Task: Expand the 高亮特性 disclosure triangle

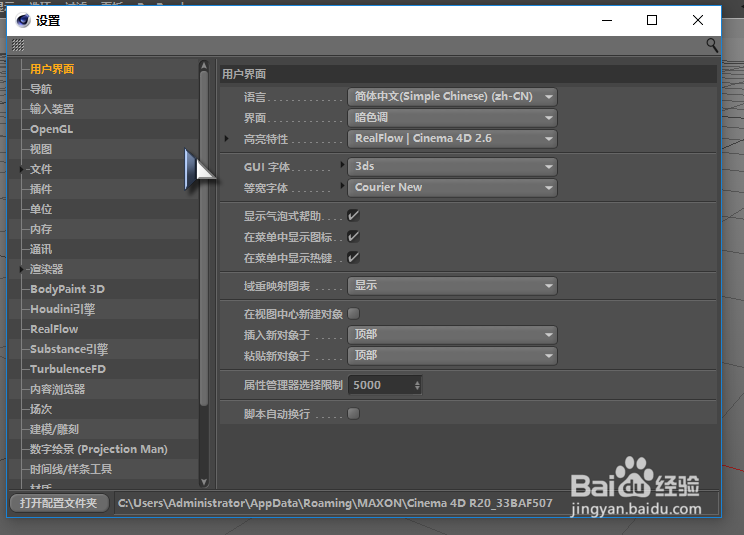Action: (x=226, y=138)
